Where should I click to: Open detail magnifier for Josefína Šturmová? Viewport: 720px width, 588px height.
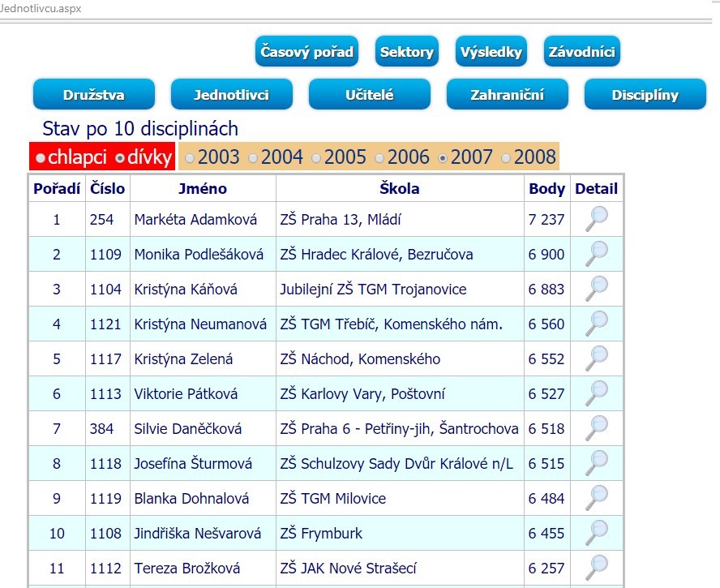597,464
